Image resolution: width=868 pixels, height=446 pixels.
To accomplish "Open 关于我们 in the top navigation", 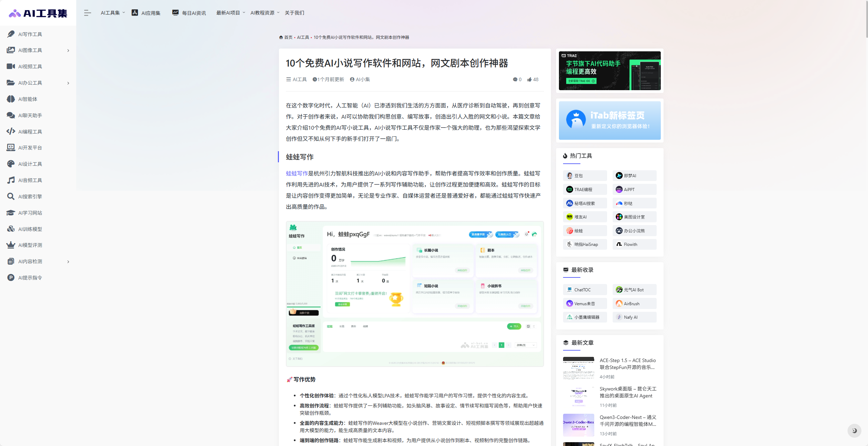I will point(294,13).
